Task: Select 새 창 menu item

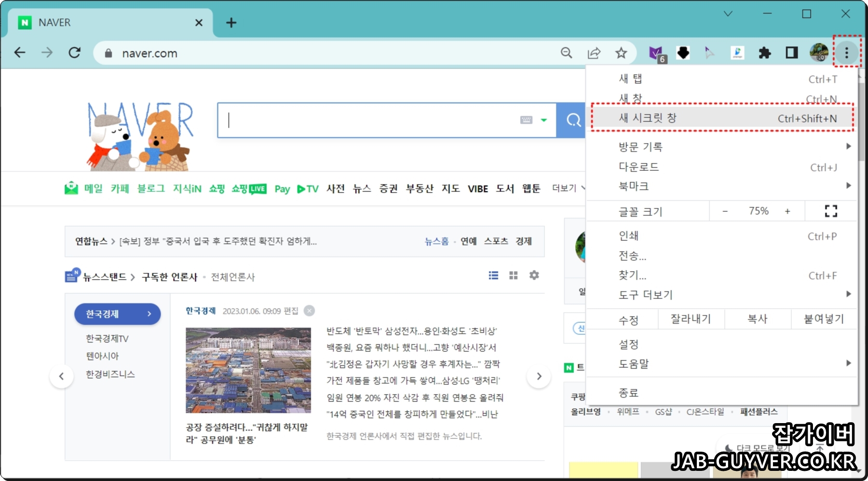Action: (x=722, y=98)
